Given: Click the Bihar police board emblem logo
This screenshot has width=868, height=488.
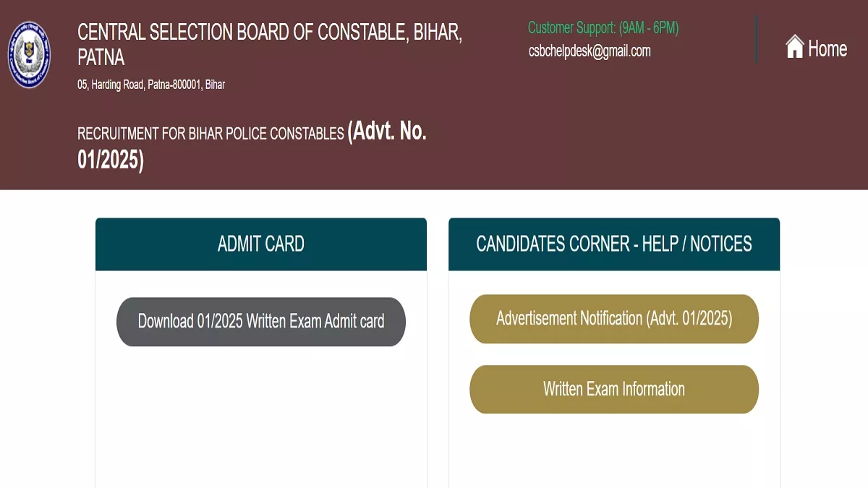Looking at the screenshot, I should (30, 54).
